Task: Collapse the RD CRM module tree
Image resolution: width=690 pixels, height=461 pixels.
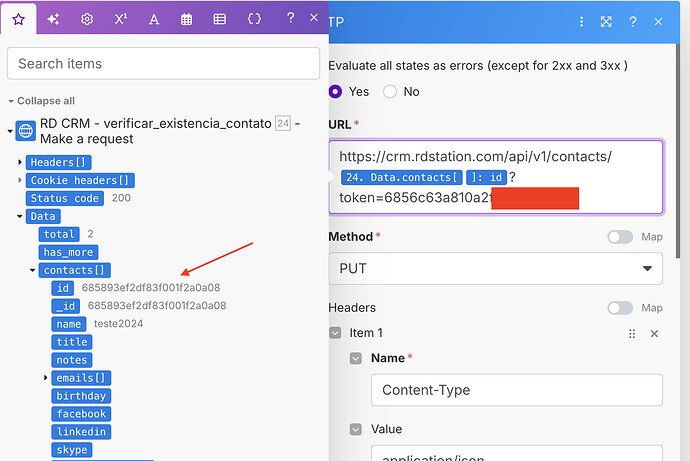Action: click(x=10, y=131)
